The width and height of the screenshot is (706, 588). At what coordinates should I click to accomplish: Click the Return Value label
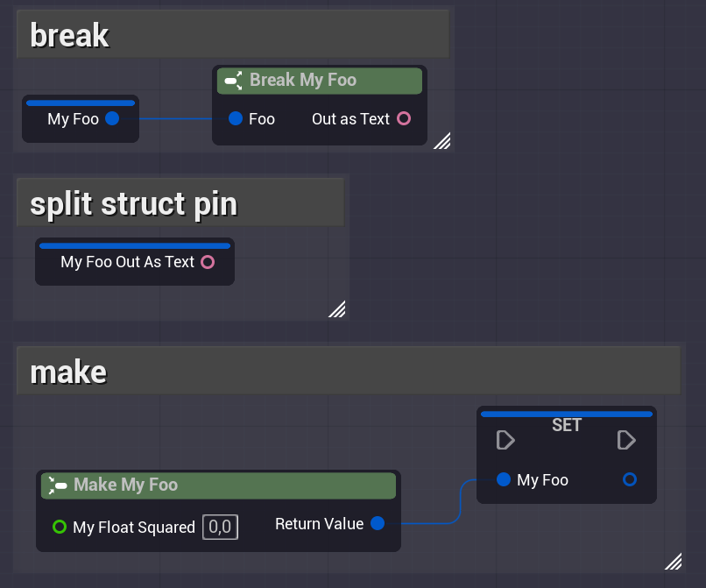click(x=319, y=523)
